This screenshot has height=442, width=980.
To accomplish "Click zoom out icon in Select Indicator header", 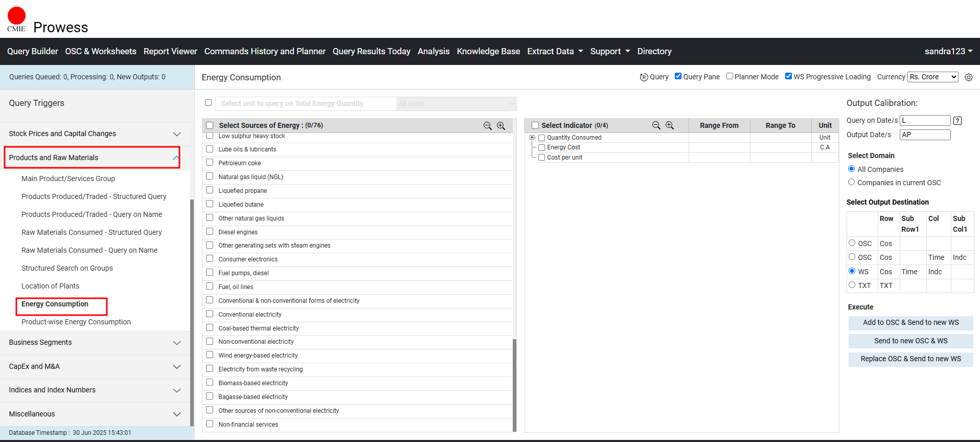I will tap(656, 125).
